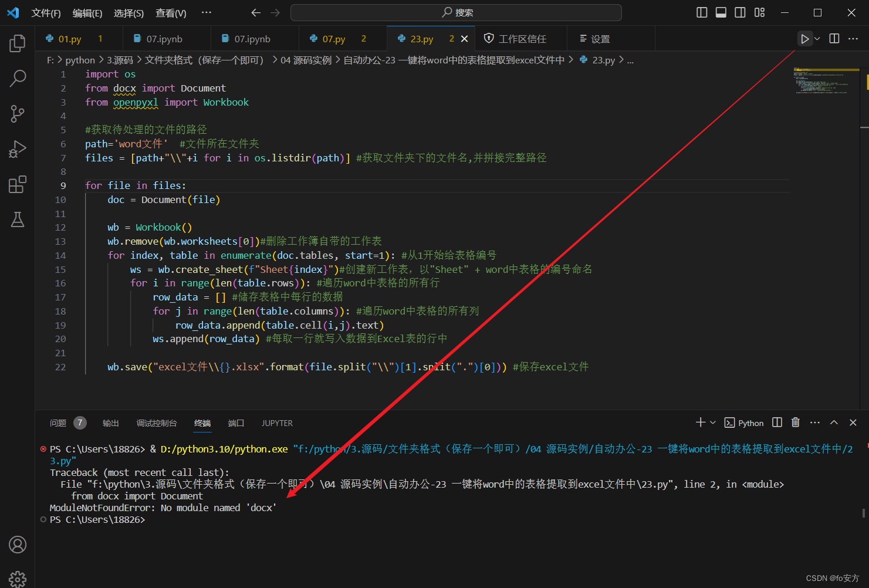Select 文件夹格式 folder in breadcrumb
Screen dimensions: 869x588
(x=204, y=60)
